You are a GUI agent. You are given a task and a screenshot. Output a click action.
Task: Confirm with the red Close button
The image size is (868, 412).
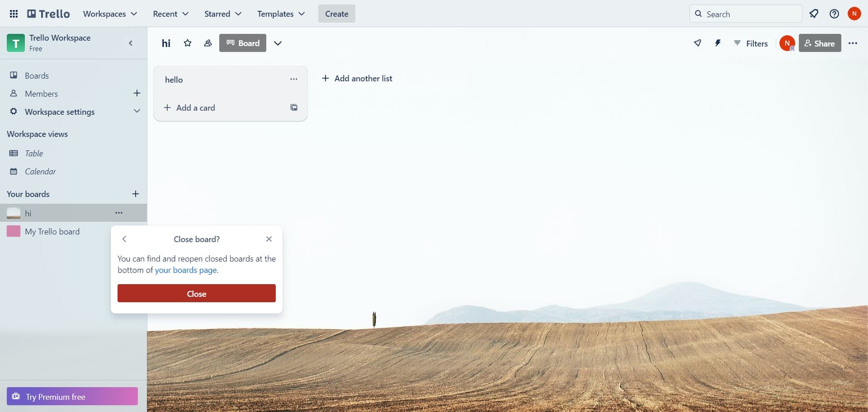tap(197, 293)
